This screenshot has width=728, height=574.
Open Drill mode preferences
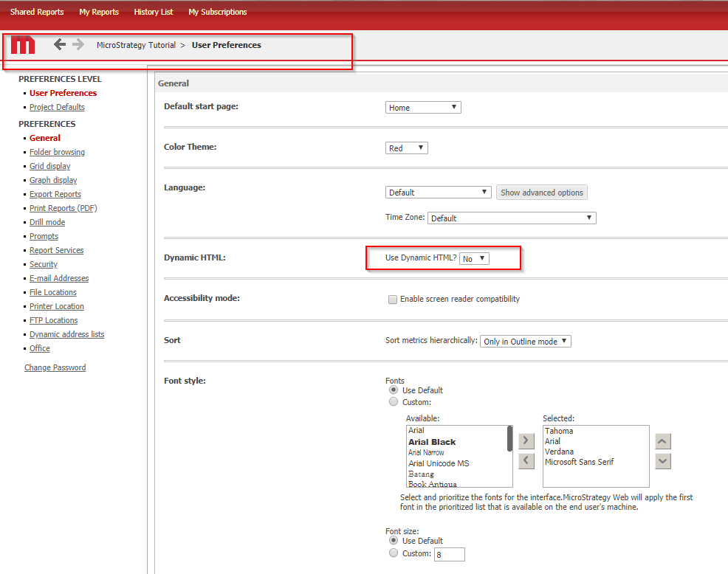click(47, 222)
